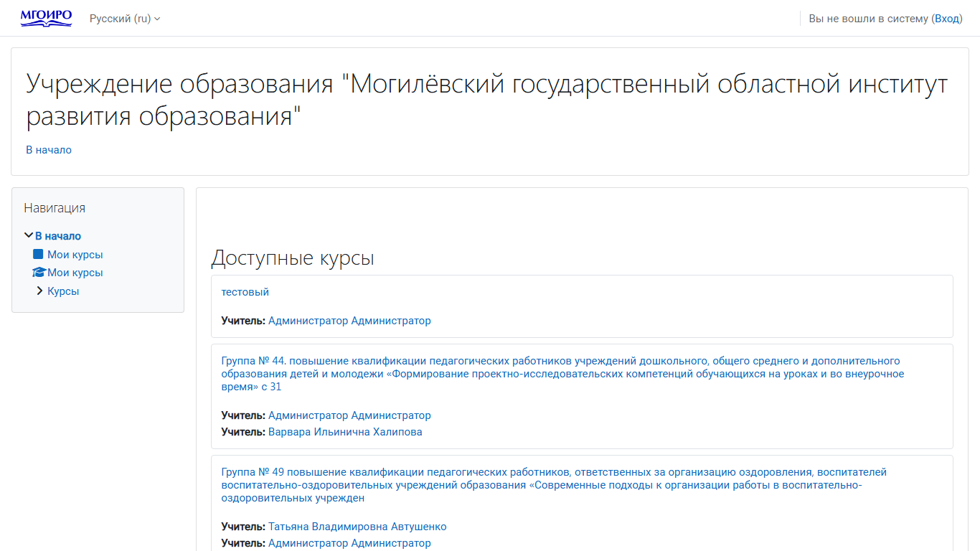Click the institute name page heading

(487, 100)
